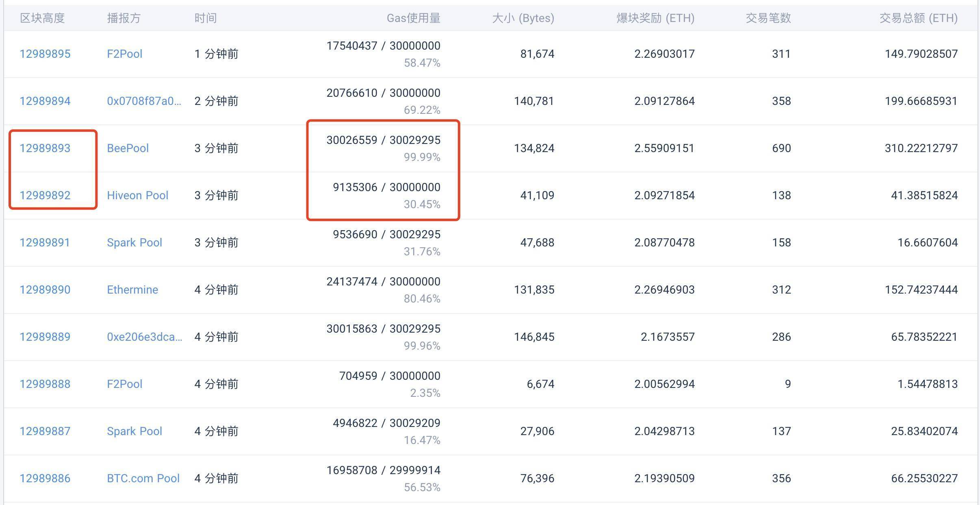This screenshot has height=505, width=980.
Task: Click block reward 2.55909151
Action: (665, 148)
